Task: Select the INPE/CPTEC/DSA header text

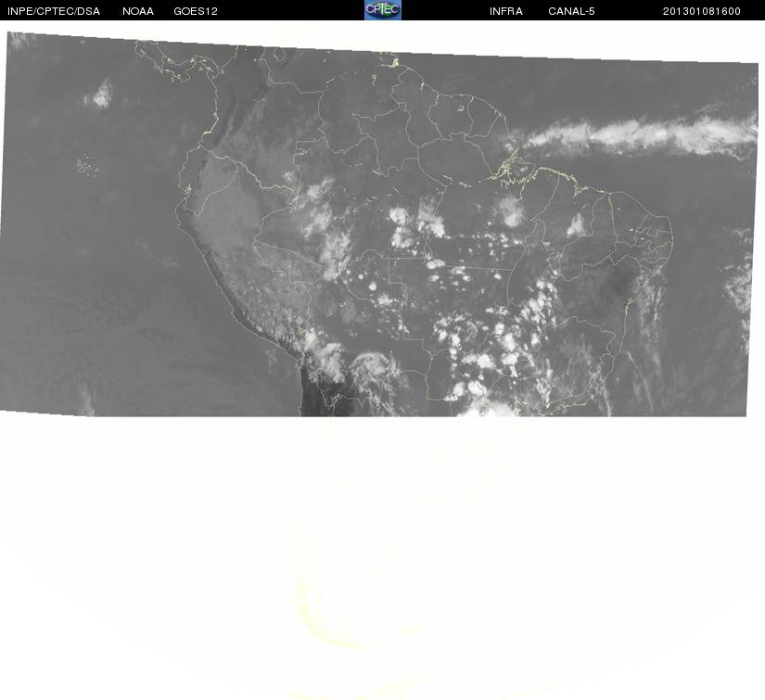Action: (54, 11)
